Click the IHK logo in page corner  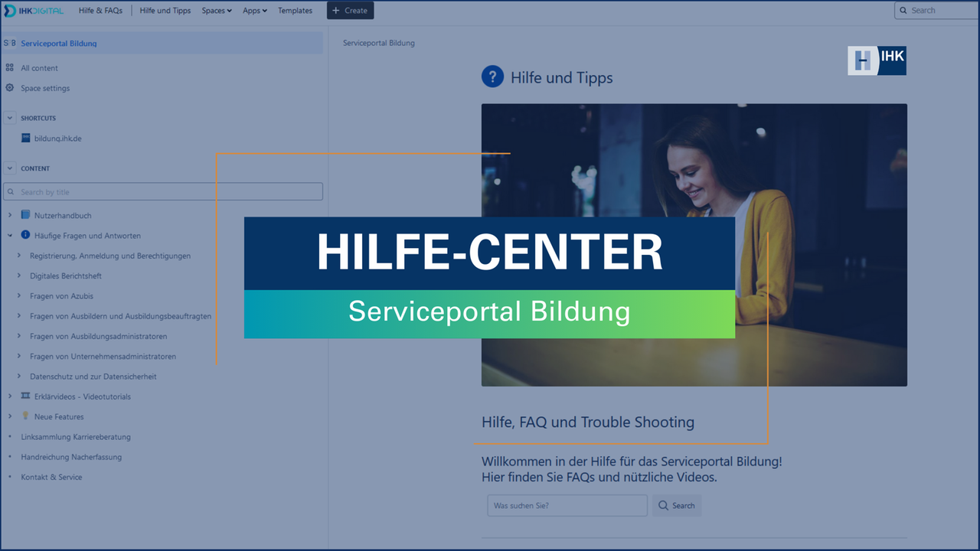pos(877,60)
